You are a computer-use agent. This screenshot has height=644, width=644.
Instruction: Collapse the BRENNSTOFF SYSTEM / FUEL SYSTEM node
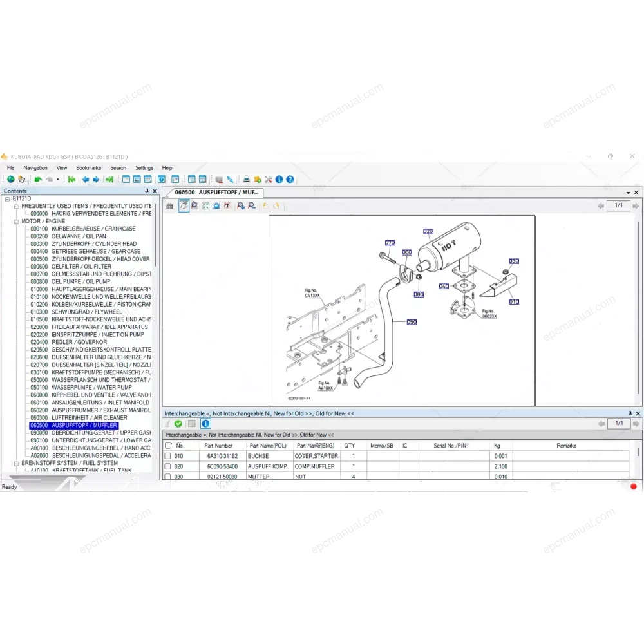17,463
